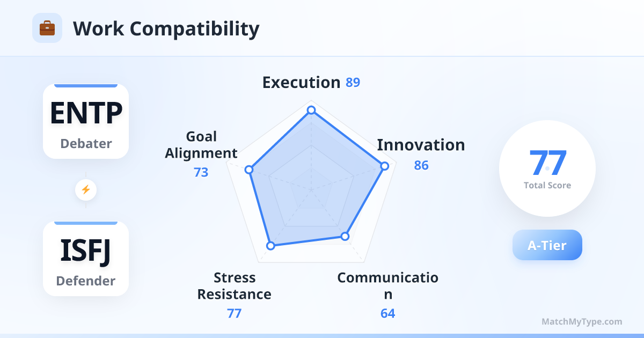Click the Execution score value 89

353,83
